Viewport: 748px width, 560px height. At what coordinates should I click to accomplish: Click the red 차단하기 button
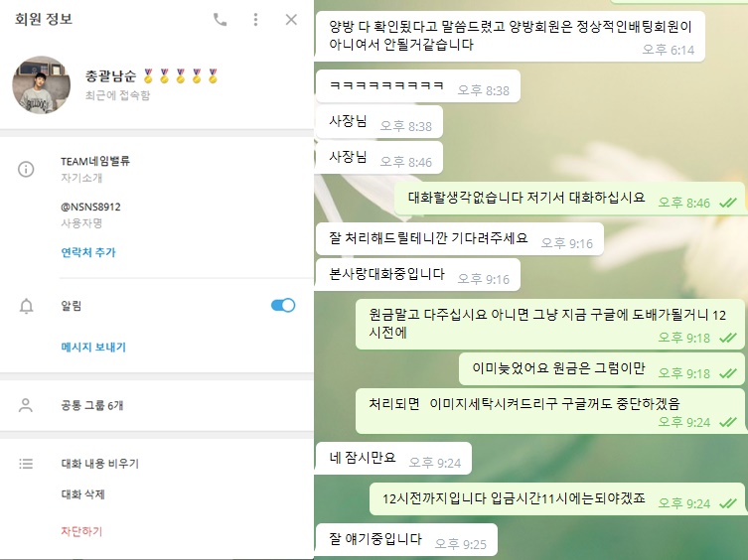81,531
